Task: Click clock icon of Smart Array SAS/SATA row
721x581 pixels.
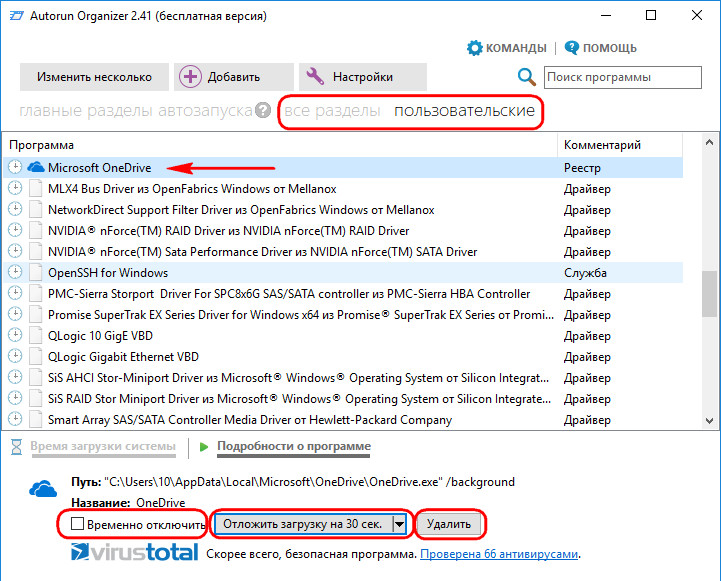Action: [15, 420]
